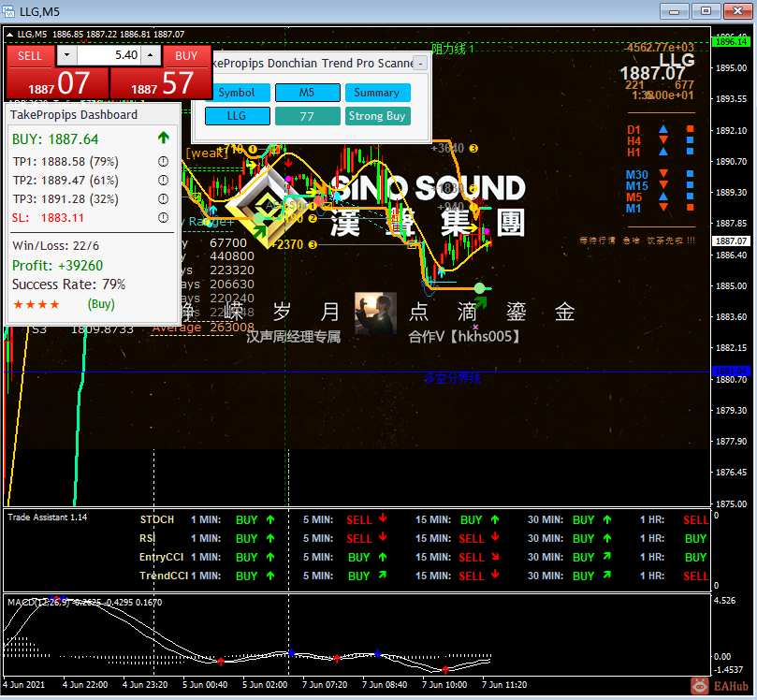The image size is (757, 700).
Task: Click the Average 263008 range statistic
Action: pyautogui.click(x=203, y=328)
